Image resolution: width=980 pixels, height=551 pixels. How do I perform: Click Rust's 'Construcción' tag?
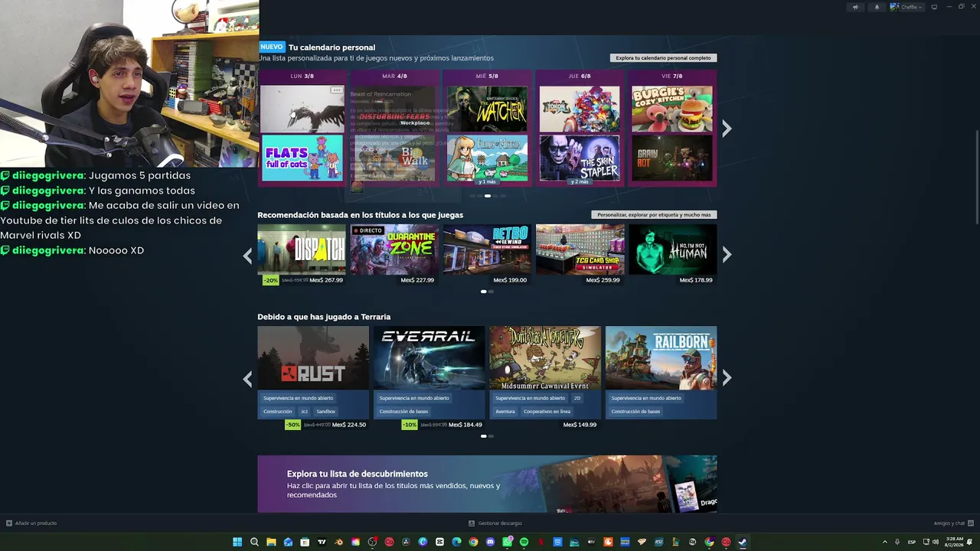[278, 412]
